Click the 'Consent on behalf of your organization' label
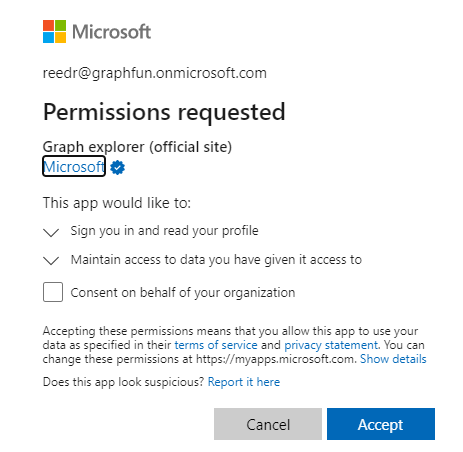Image resolution: width=463 pixels, height=452 pixels. pos(183,293)
